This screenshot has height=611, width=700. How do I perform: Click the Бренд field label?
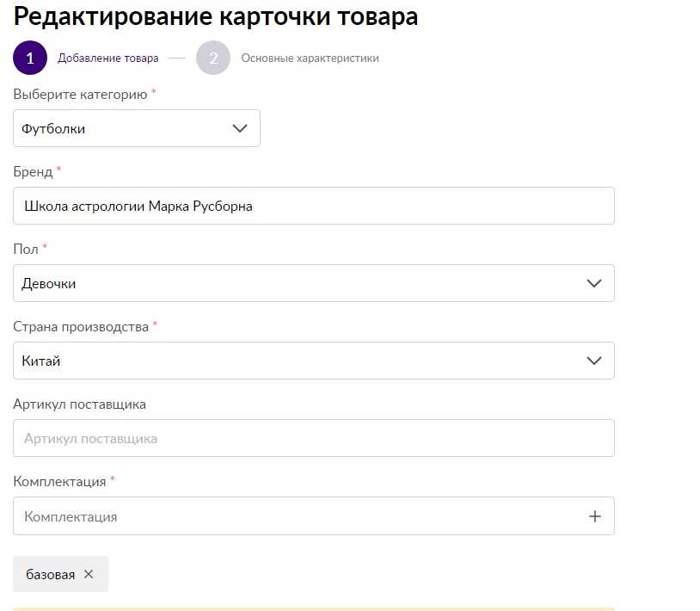click(33, 171)
